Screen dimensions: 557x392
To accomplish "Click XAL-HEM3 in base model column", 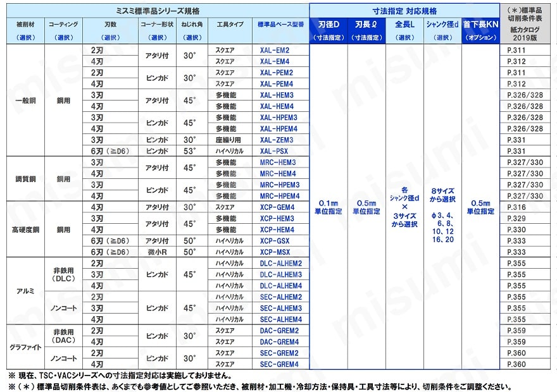I will [277, 95].
